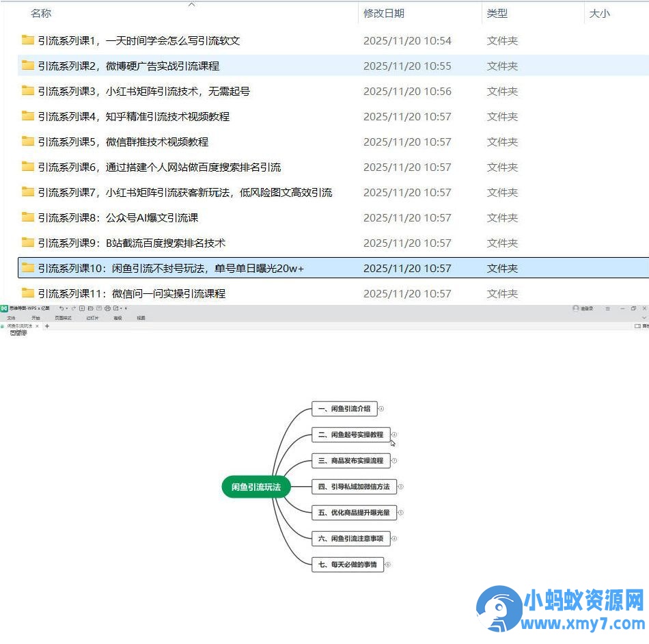
Task: Expand the node 二、闲鱼起号实操教程
Action: click(394, 435)
